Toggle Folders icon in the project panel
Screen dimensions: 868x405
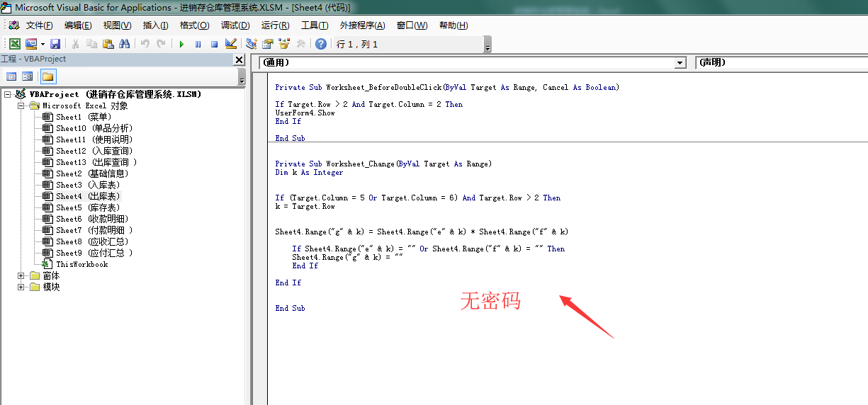(47, 76)
